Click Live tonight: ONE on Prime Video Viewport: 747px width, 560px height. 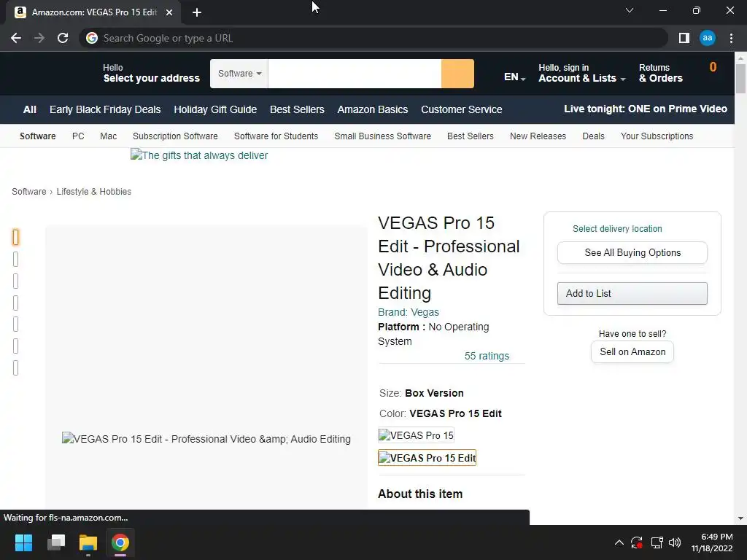(646, 109)
